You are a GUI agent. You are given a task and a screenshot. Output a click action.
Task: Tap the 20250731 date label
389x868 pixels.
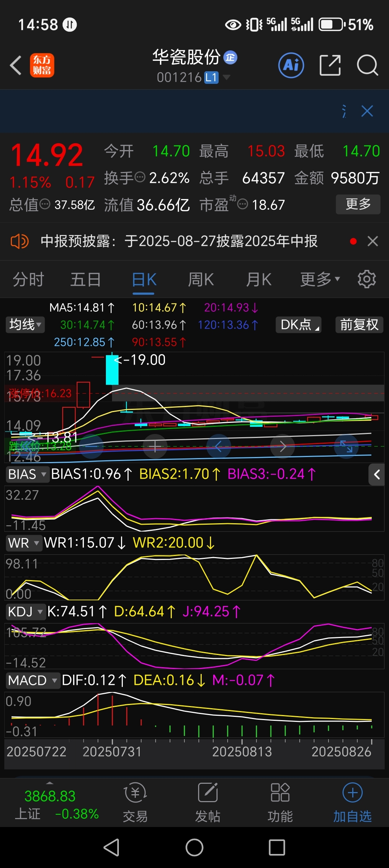coord(112,752)
